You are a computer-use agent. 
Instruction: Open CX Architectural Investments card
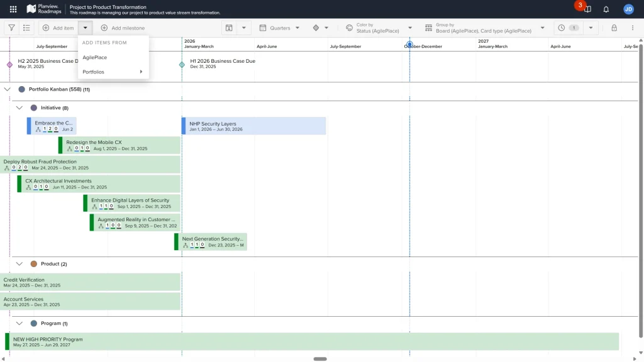click(99, 184)
